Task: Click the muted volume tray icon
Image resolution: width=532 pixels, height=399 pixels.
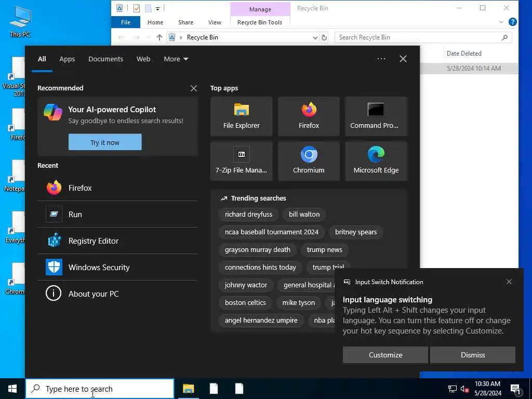Action: [464, 389]
